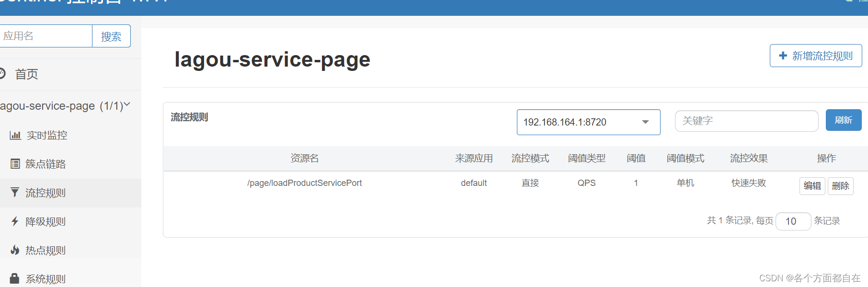Click the lagou-service-page page title
Image resolution: width=868 pixels, height=287 pixels.
[272, 60]
